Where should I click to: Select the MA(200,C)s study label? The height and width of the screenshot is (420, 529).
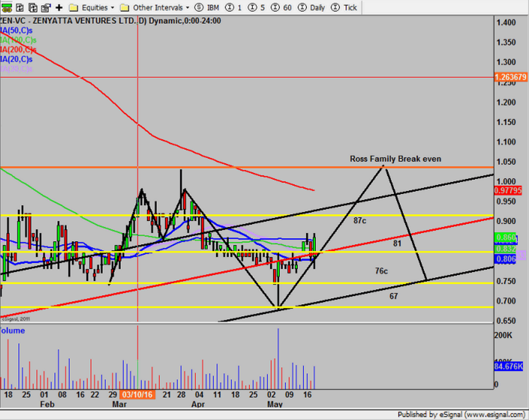tap(18, 50)
